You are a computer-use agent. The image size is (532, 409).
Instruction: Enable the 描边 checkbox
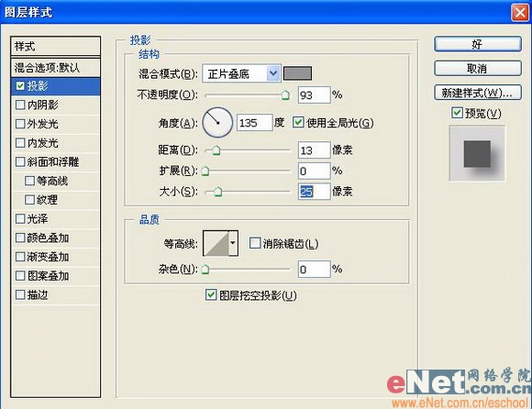[x=20, y=294]
